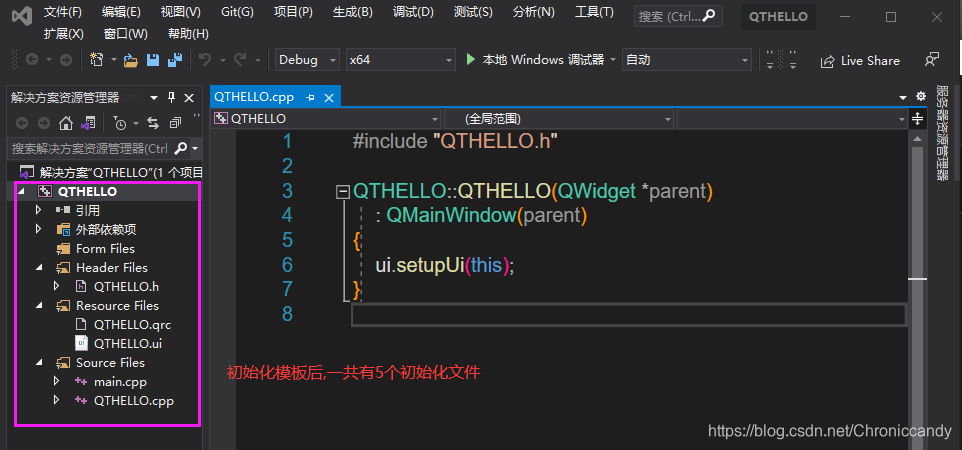Screen dimensions: 962x450
Task: Select QTHELLO.qrc in Resource Files
Action: pos(132,324)
